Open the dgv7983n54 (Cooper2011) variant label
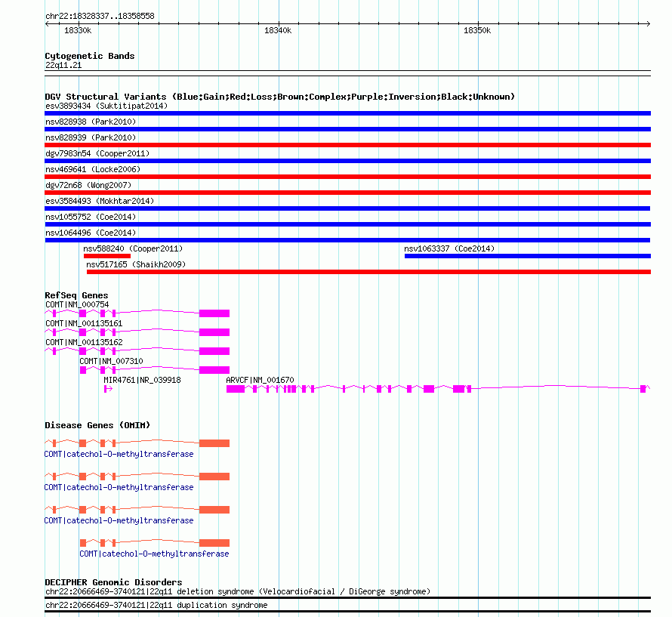 click(97, 153)
